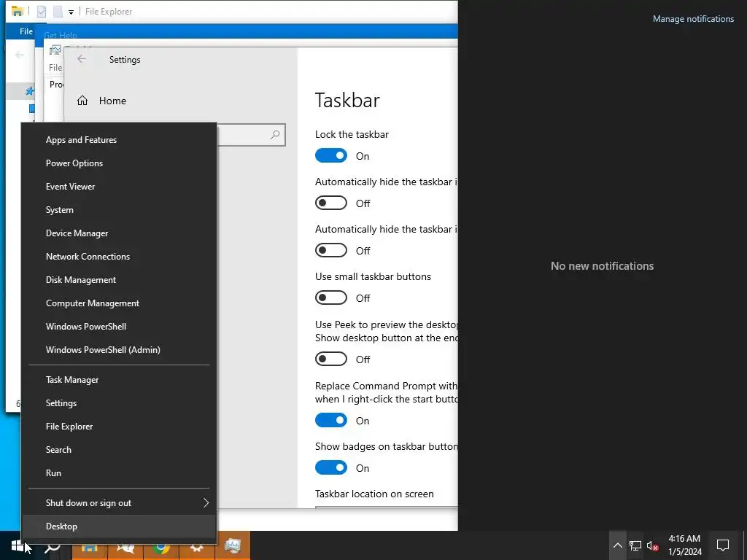Open Device Manager from the menu
Viewport: 747px width, 560px height.
click(119, 233)
